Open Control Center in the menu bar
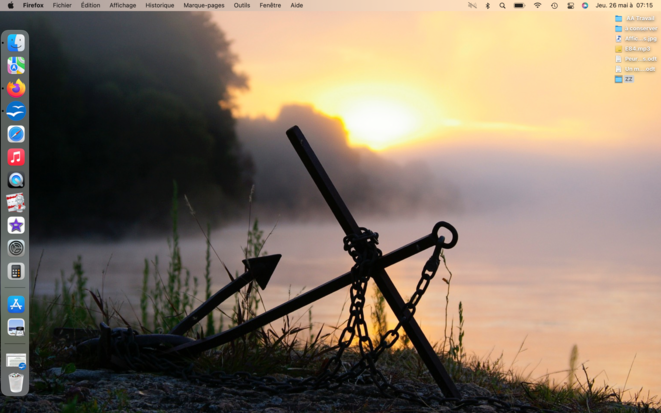This screenshot has width=661, height=413. 570,5
